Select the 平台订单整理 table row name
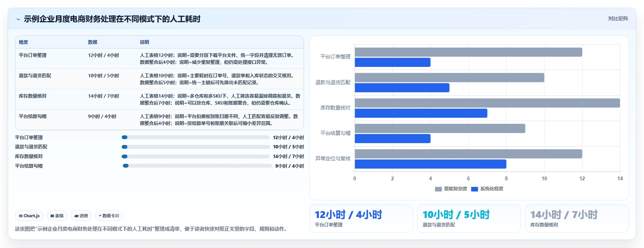This screenshot has height=248, width=644. (33, 55)
